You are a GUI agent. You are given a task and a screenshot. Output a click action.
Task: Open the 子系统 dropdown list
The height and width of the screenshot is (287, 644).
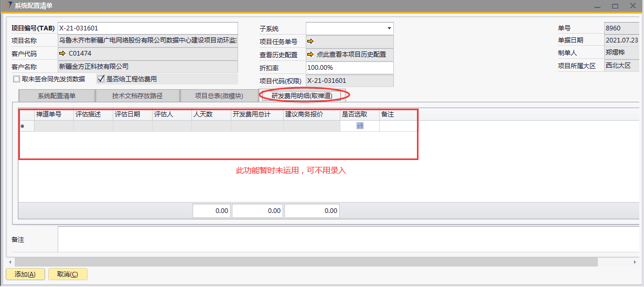pos(389,28)
